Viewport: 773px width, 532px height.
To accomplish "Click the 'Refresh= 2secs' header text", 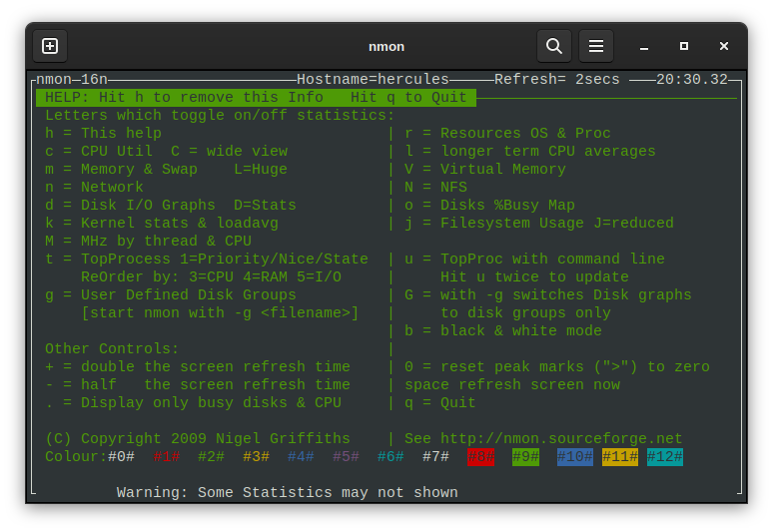I will click(556, 79).
